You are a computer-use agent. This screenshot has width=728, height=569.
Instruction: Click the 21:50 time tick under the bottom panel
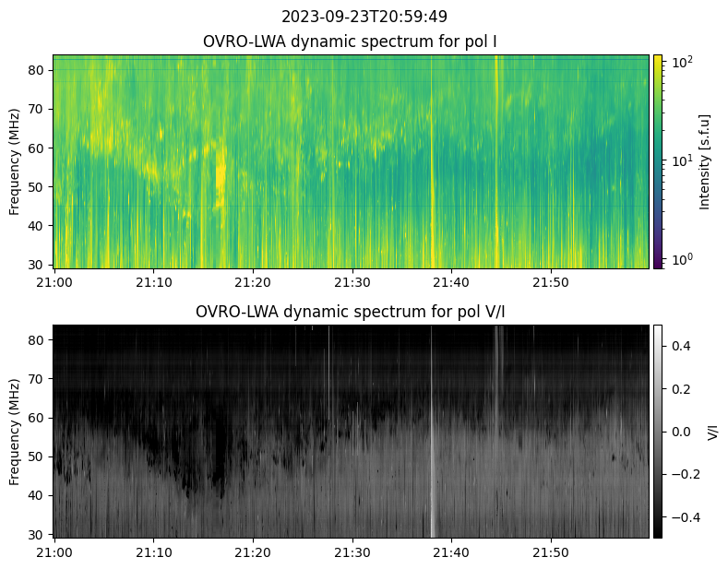click(551, 551)
